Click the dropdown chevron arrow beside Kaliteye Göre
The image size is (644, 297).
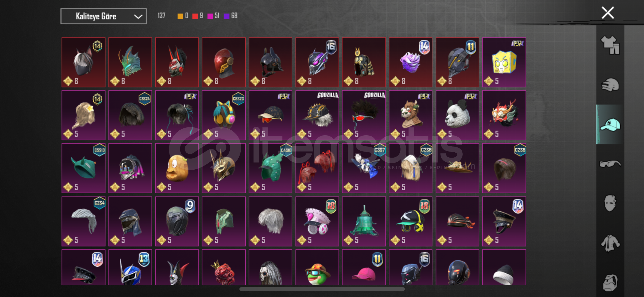[138, 16]
